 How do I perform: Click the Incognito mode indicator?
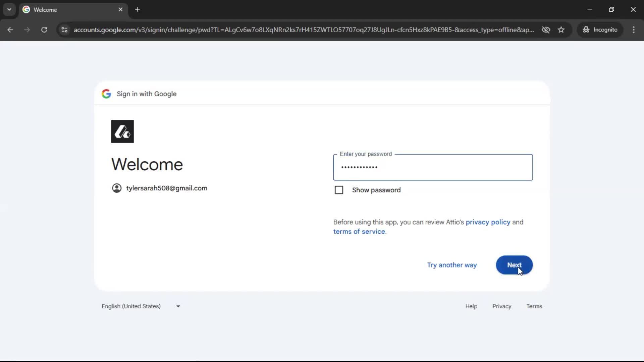coord(600,29)
